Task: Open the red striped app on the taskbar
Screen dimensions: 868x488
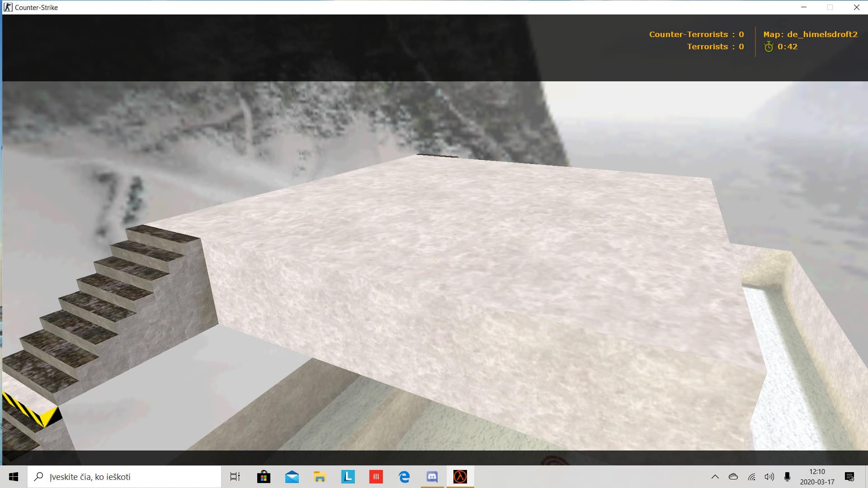Action: coord(376,477)
